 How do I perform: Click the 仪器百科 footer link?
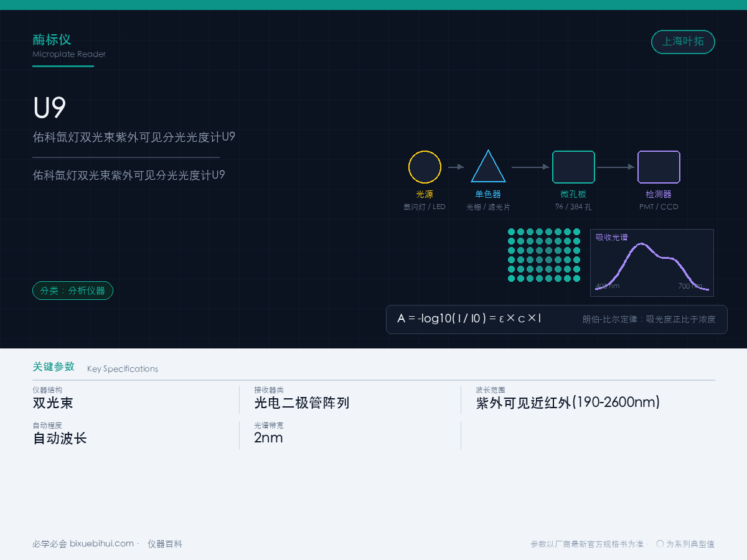tap(165, 544)
